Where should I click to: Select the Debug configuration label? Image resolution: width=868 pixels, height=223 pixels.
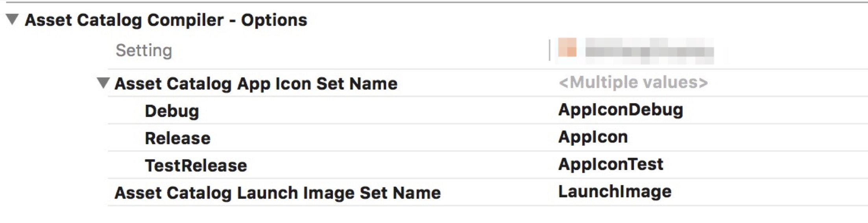click(172, 111)
